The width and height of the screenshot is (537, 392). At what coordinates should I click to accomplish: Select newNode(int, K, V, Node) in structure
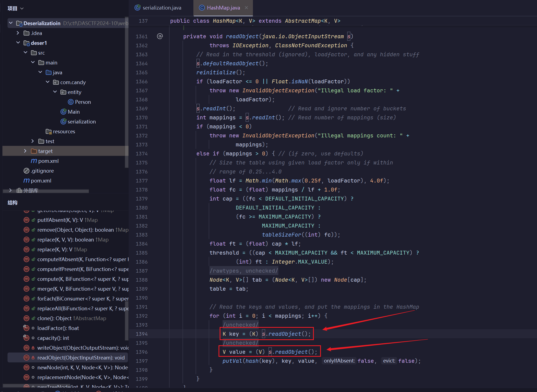(x=83, y=367)
